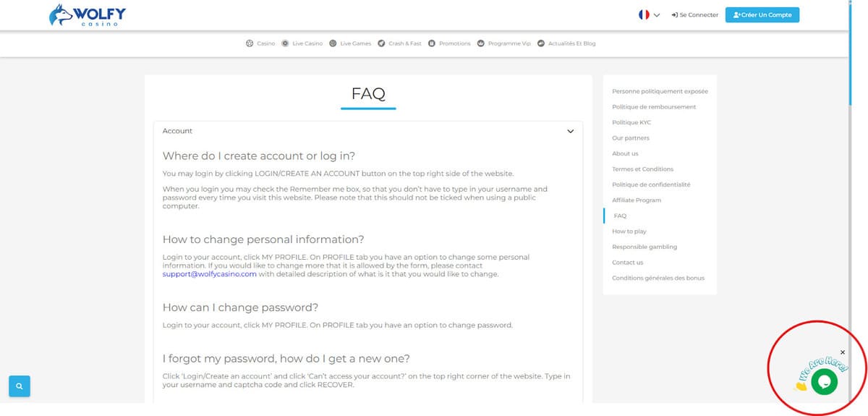Open Politique de remboursement page
Viewport: 868px width, 416px height.
(x=654, y=107)
